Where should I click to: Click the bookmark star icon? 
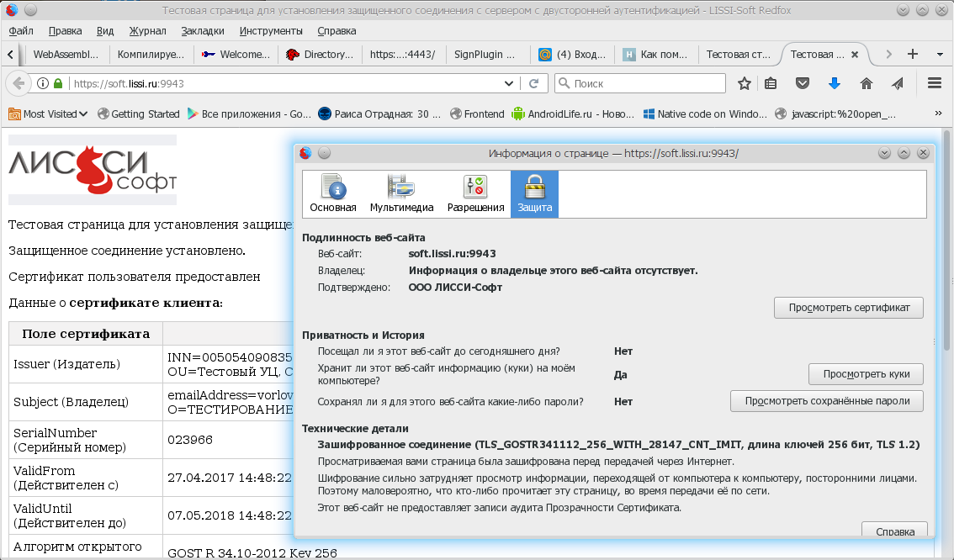[744, 83]
